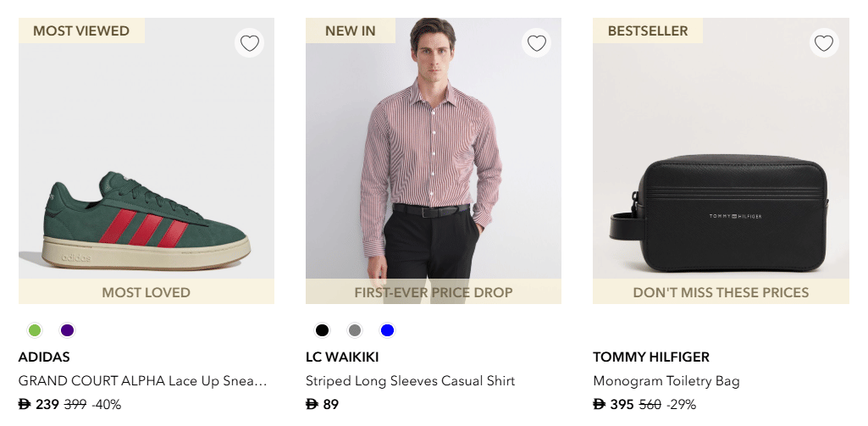Click the MOST VIEWED badge
Image resolution: width=868 pixels, height=426 pixels.
[81, 31]
